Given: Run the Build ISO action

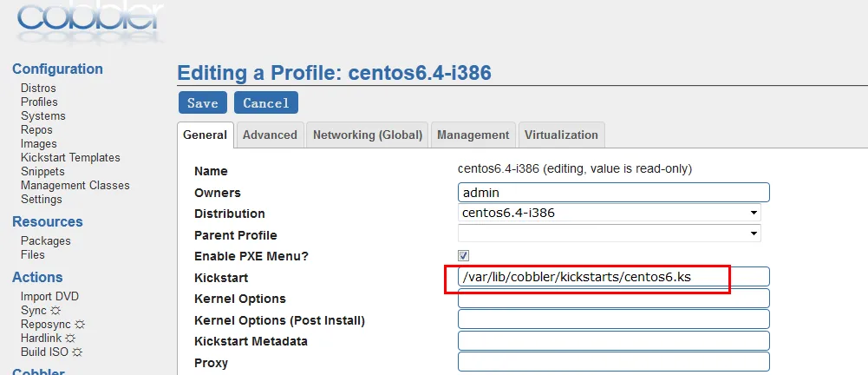Looking at the screenshot, I should tap(51, 352).
